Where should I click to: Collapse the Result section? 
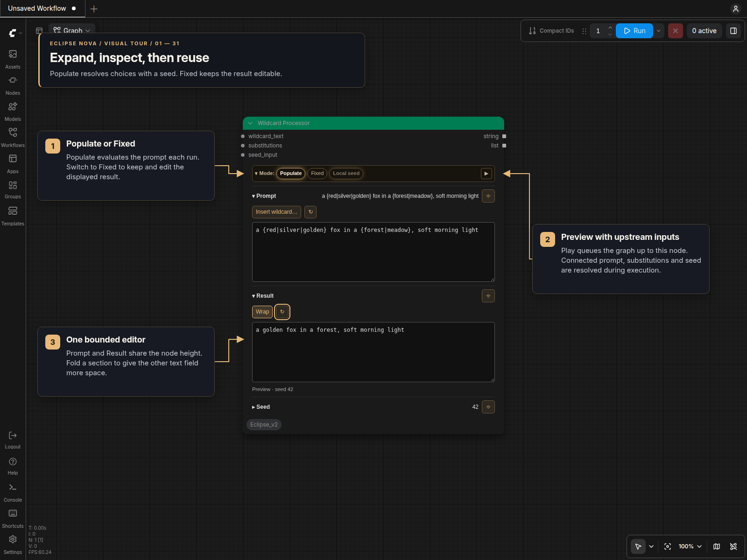click(263, 296)
